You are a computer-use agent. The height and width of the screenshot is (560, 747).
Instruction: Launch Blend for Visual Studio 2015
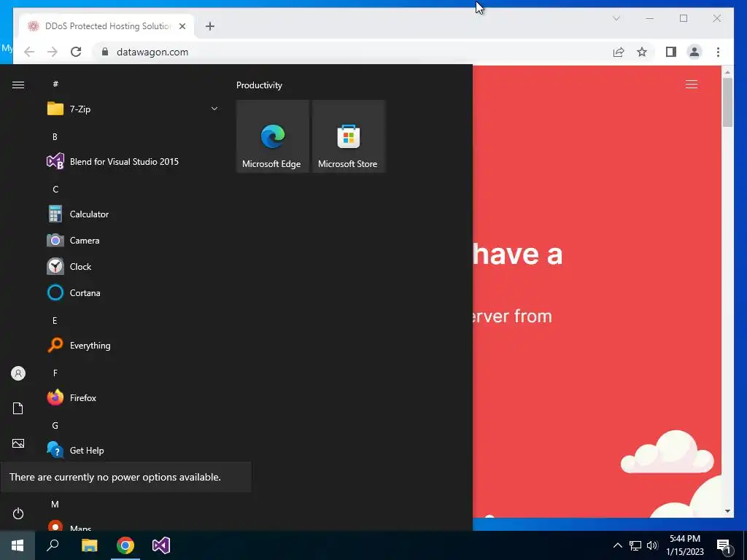(133, 162)
